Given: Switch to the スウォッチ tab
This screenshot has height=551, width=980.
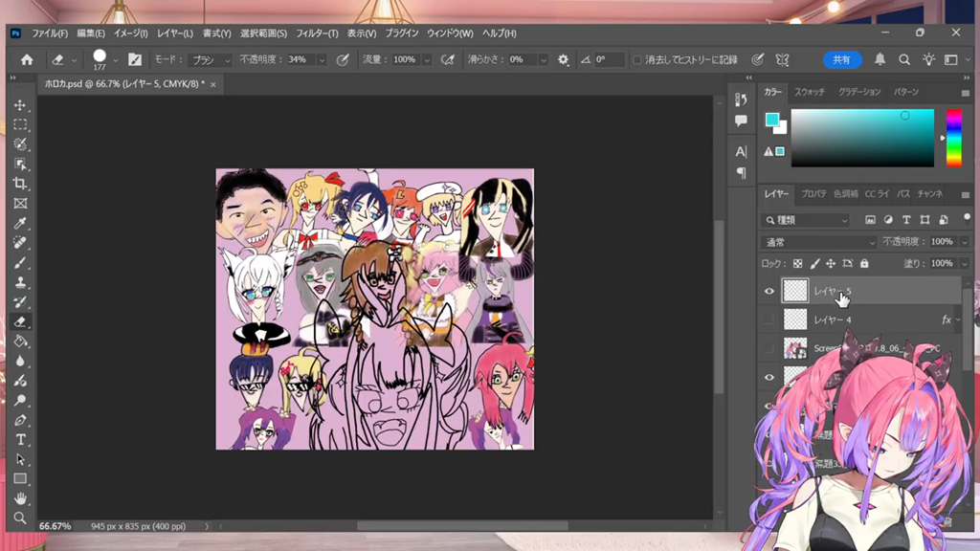Looking at the screenshot, I should point(810,92).
